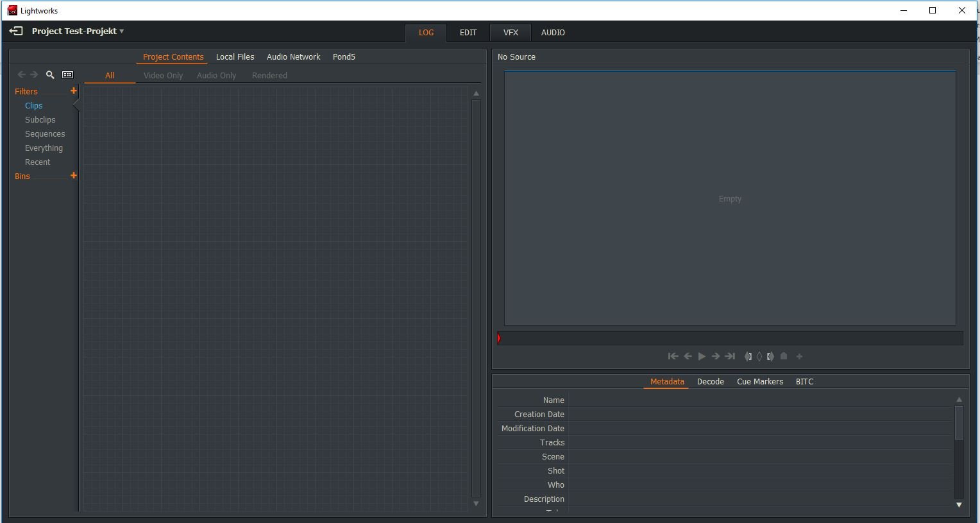Click the exit project icon
The height and width of the screenshot is (523, 980).
16,31
